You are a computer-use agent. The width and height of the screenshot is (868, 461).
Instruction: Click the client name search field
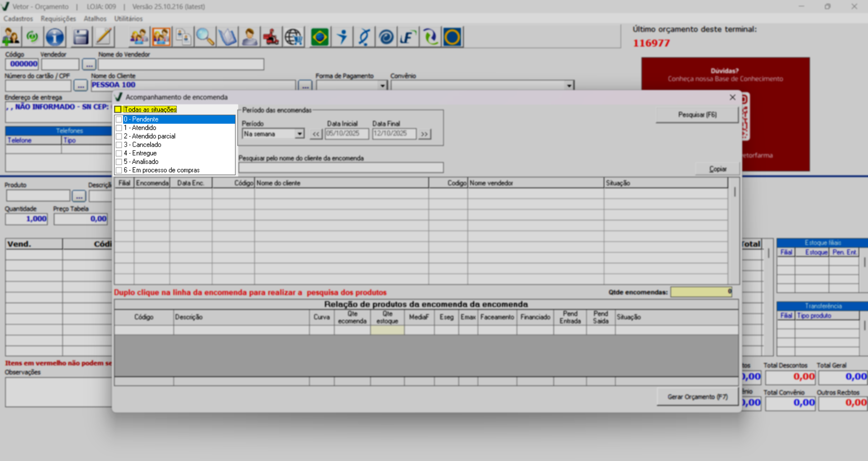click(341, 168)
